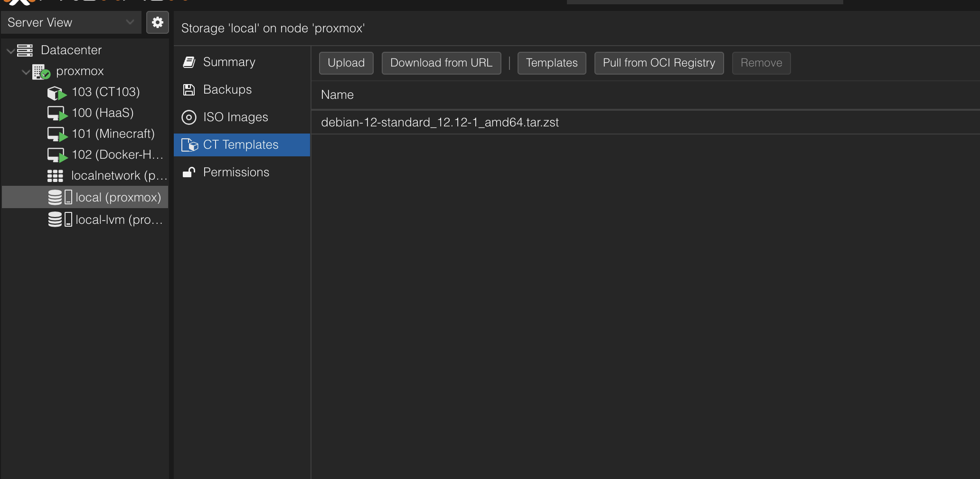The image size is (980, 479).
Task: Click the Upload button
Action: click(x=346, y=63)
